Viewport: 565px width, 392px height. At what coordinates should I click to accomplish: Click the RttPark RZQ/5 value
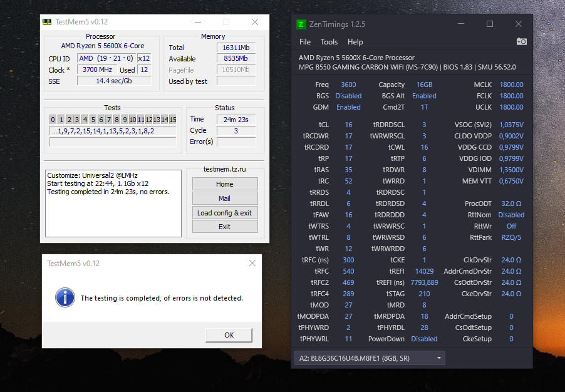pyautogui.click(x=511, y=237)
